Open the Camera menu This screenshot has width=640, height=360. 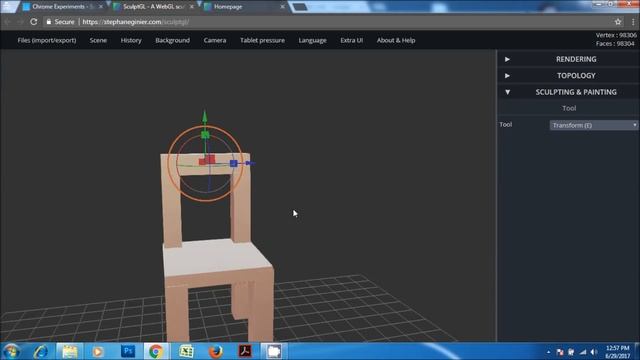click(x=215, y=40)
